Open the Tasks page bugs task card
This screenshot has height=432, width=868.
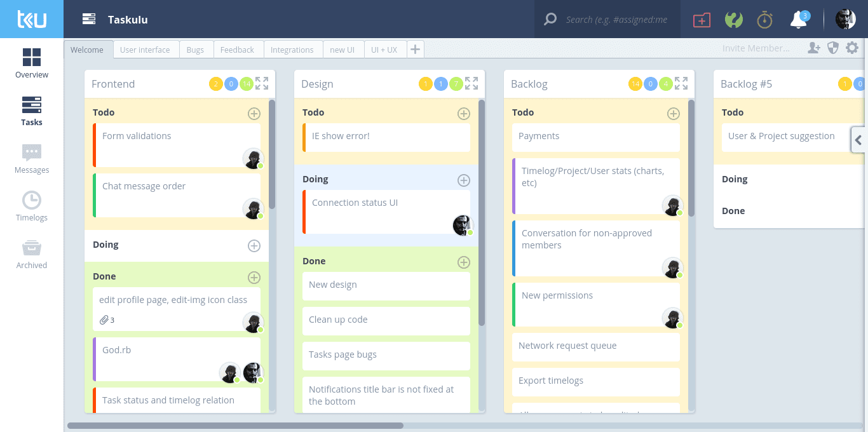386,356
